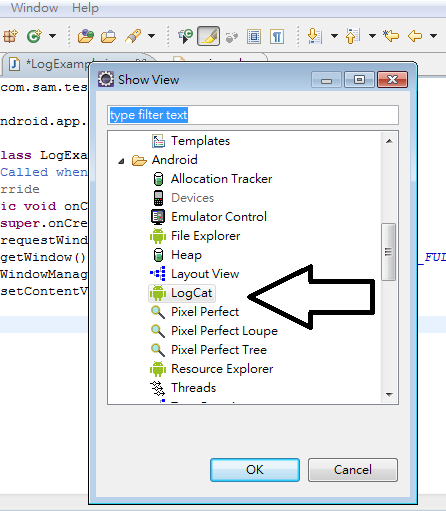Select the LogCat view
This screenshot has width=446, height=511.
tap(191, 293)
